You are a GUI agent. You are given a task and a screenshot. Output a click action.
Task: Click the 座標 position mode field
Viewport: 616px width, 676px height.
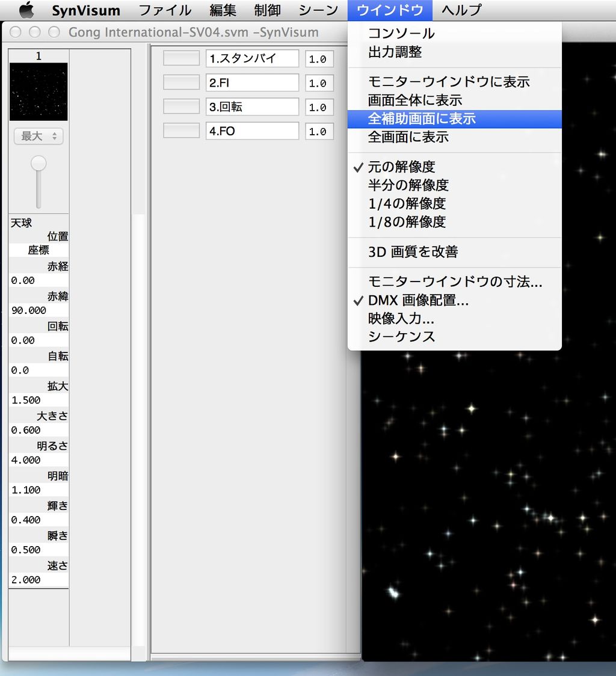(38, 250)
